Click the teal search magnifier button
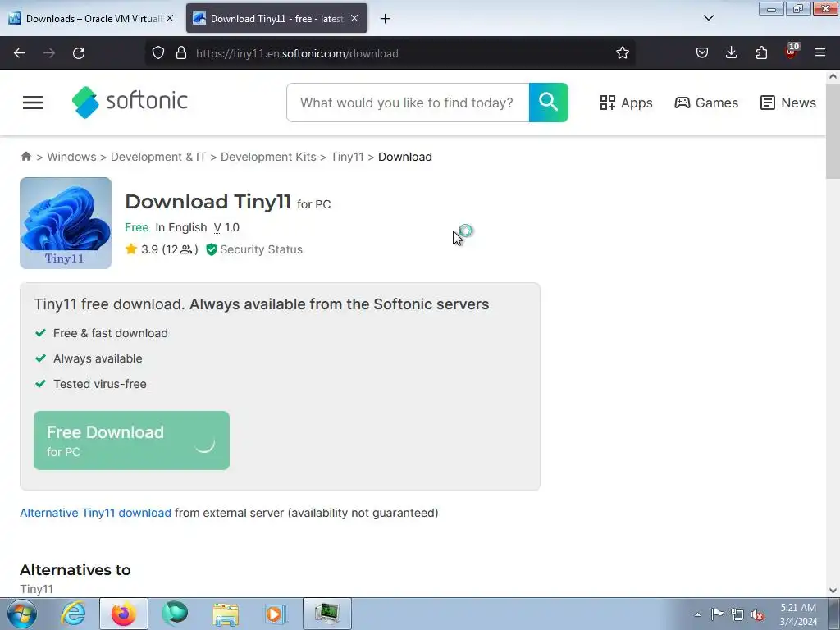 [x=549, y=103]
